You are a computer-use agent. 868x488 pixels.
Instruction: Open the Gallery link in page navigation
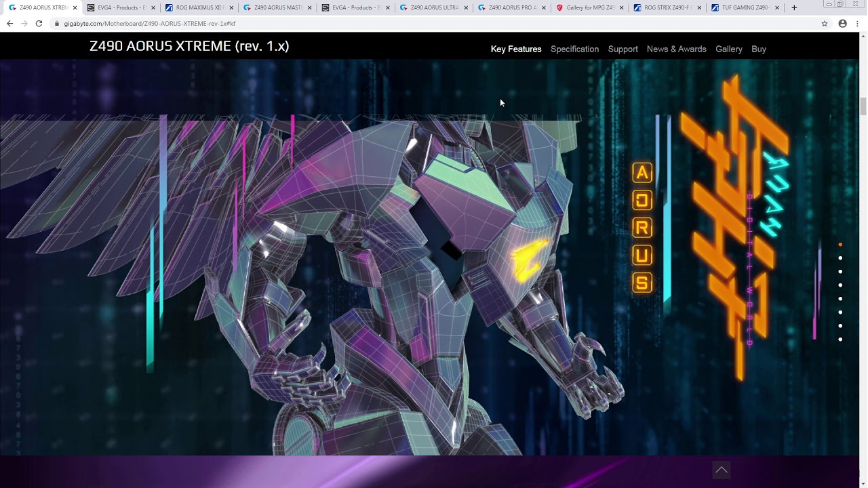[x=729, y=49]
